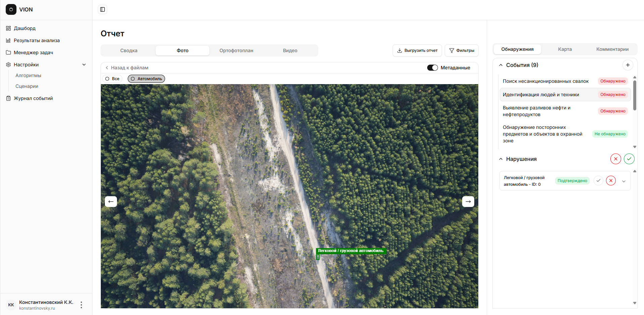
Task: Collapse the События (9) section
Action: [501, 65]
